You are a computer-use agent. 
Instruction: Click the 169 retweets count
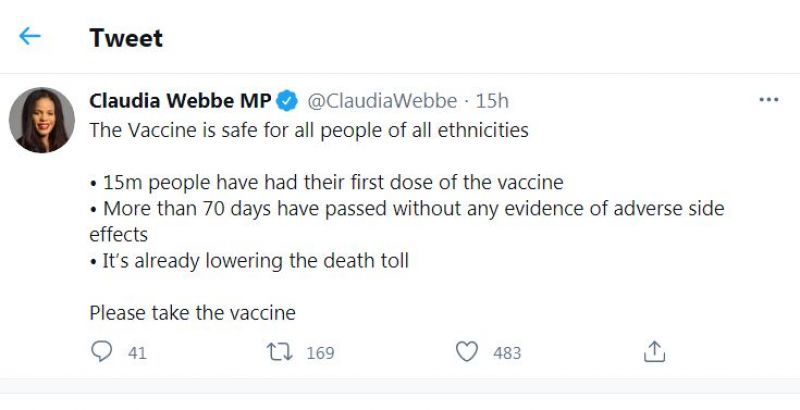tap(320, 353)
